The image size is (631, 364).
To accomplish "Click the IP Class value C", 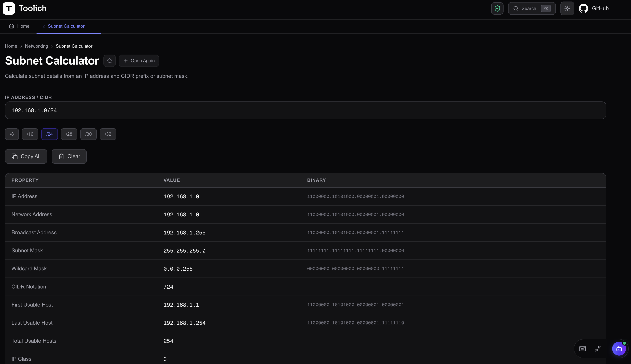I will point(165,359).
